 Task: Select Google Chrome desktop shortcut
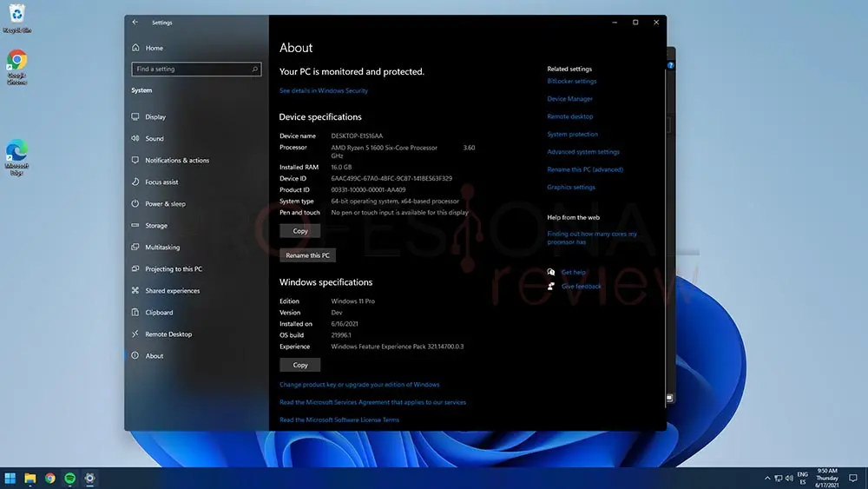click(x=17, y=68)
